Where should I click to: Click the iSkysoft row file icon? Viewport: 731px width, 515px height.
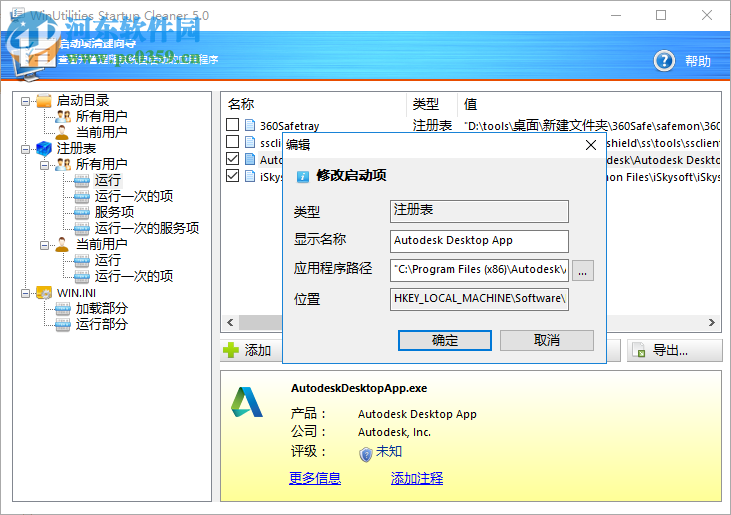tap(250, 176)
